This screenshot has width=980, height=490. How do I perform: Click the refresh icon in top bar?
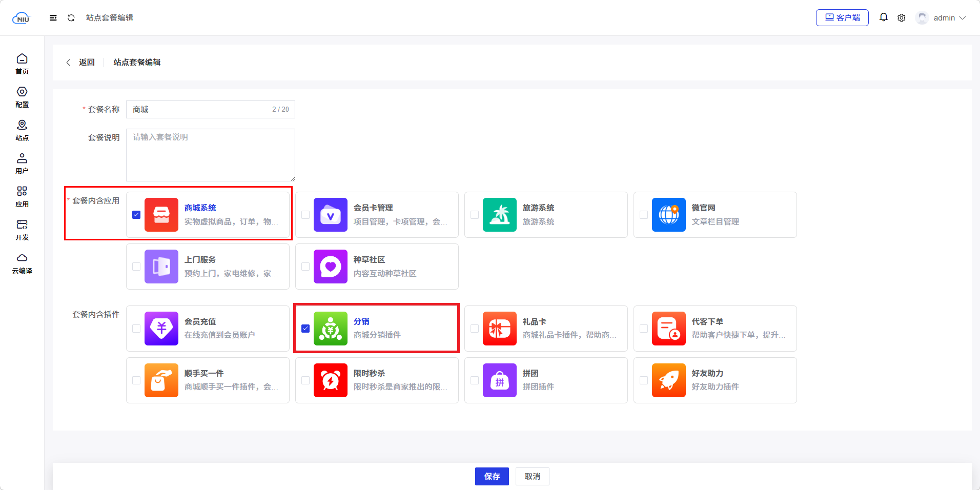71,18
